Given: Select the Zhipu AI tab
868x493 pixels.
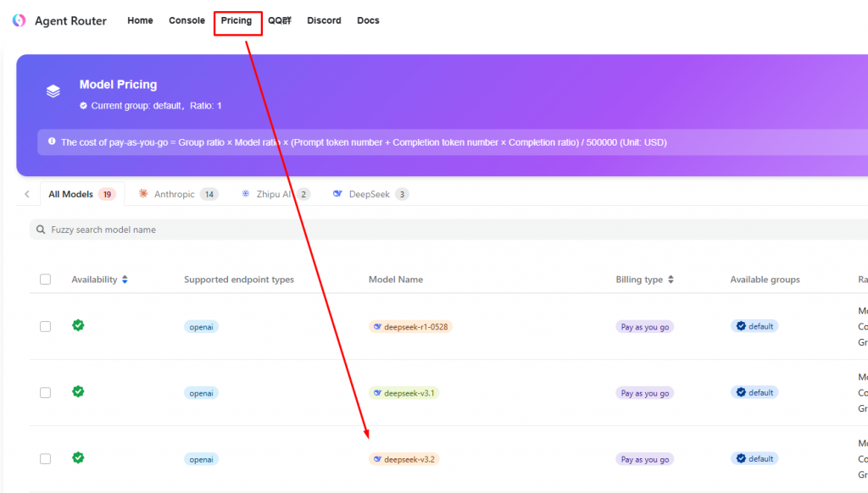Looking at the screenshot, I should pyautogui.click(x=275, y=194).
